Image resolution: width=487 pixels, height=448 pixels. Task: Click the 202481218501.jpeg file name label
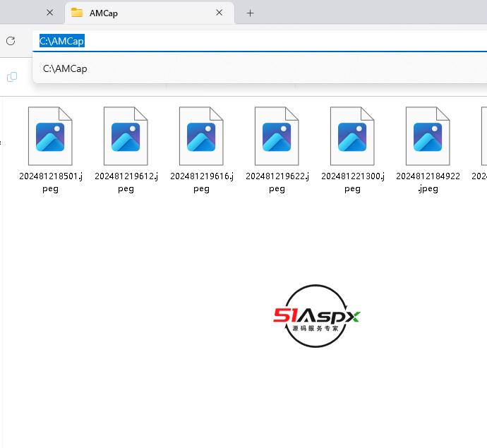click(51, 182)
